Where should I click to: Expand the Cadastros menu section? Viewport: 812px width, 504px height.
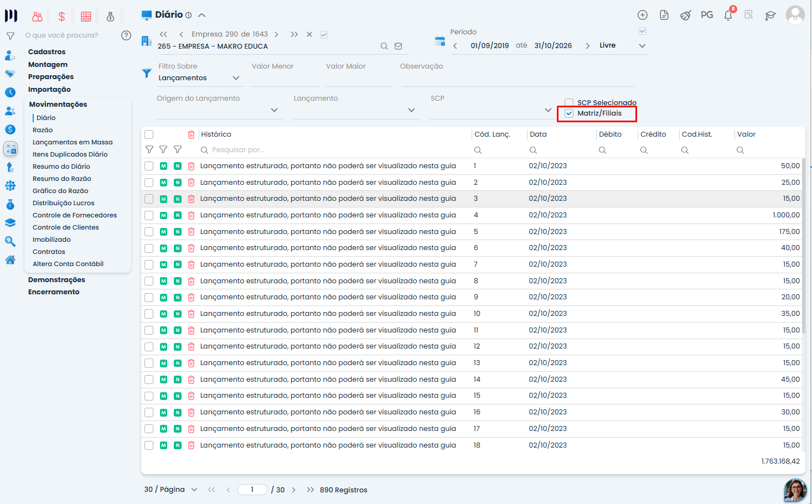pos(47,52)
